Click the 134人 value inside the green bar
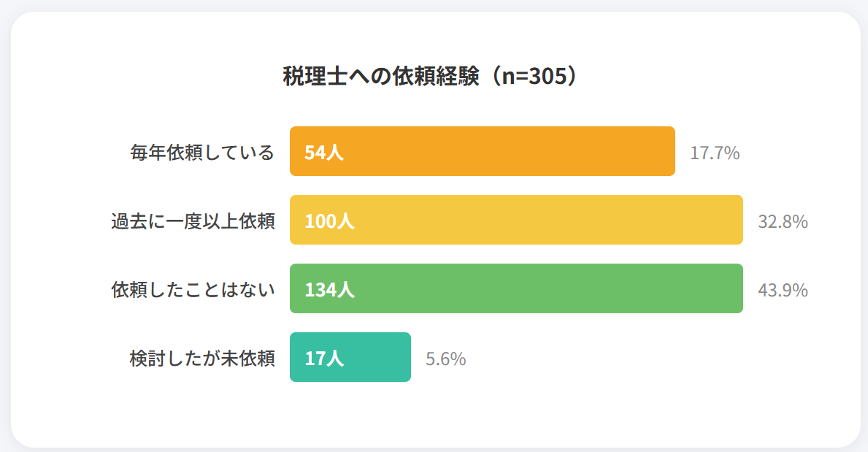This screenshot has height=452, width=868. click(x=329, y=289)
